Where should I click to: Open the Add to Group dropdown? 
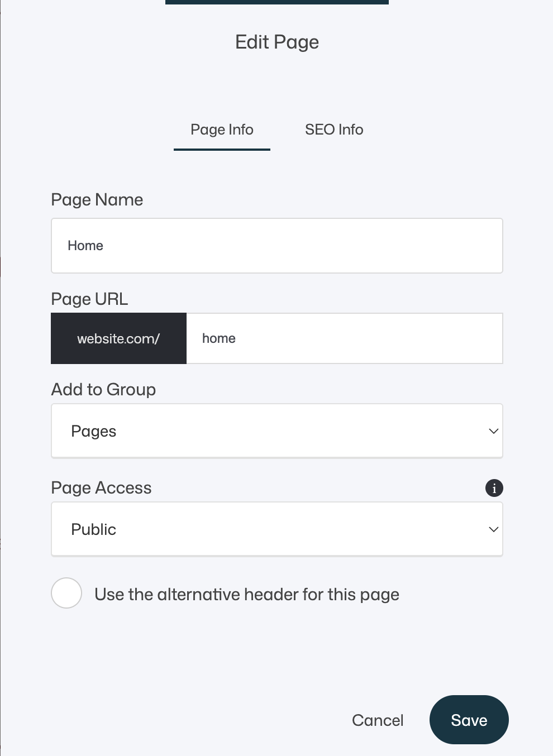277,431
